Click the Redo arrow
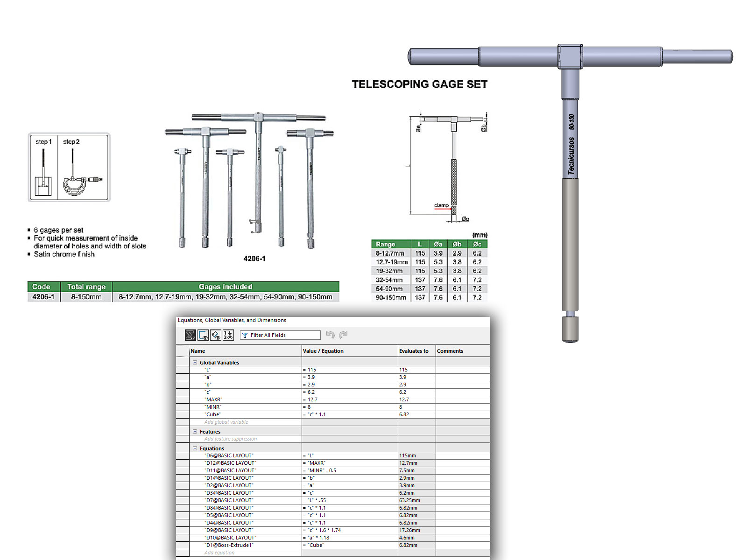This screenshot has width=747, height=560. [x=344, y=335]
